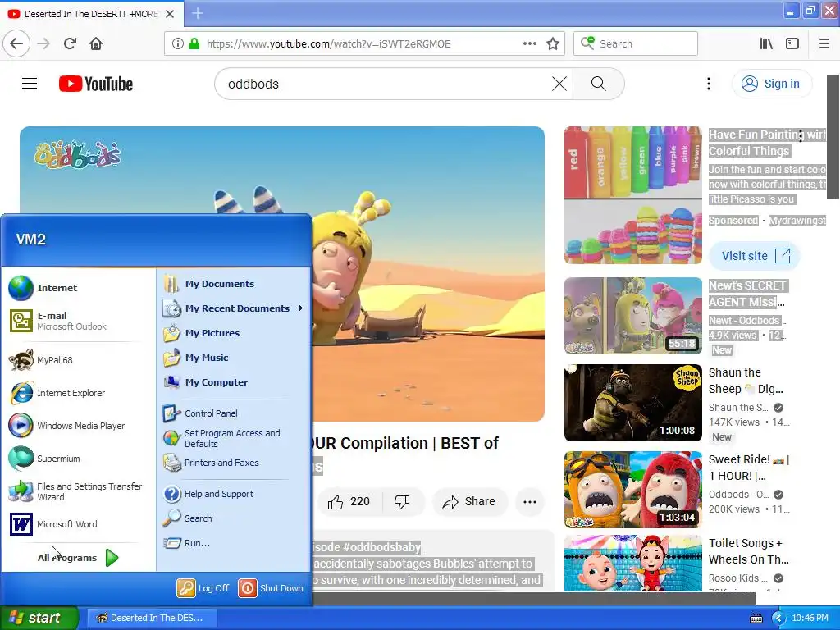
Task: Focus the browser Search box
Action: [636, 44]
